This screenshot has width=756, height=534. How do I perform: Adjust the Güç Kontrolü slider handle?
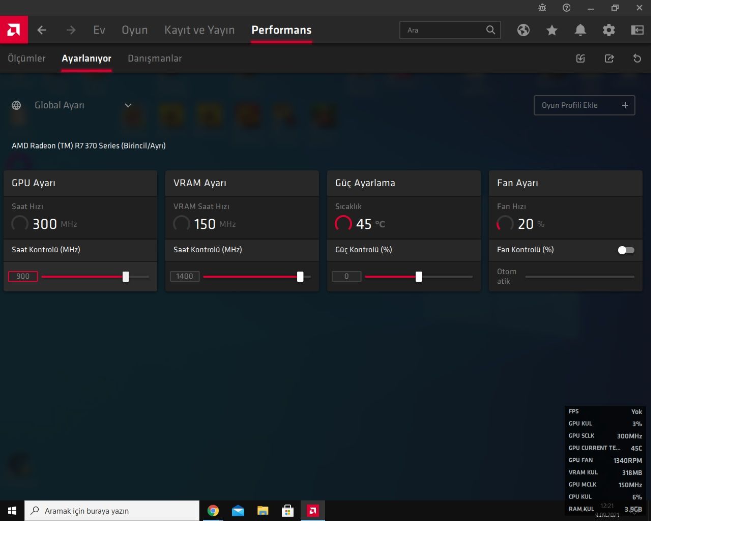pos(419,277)
